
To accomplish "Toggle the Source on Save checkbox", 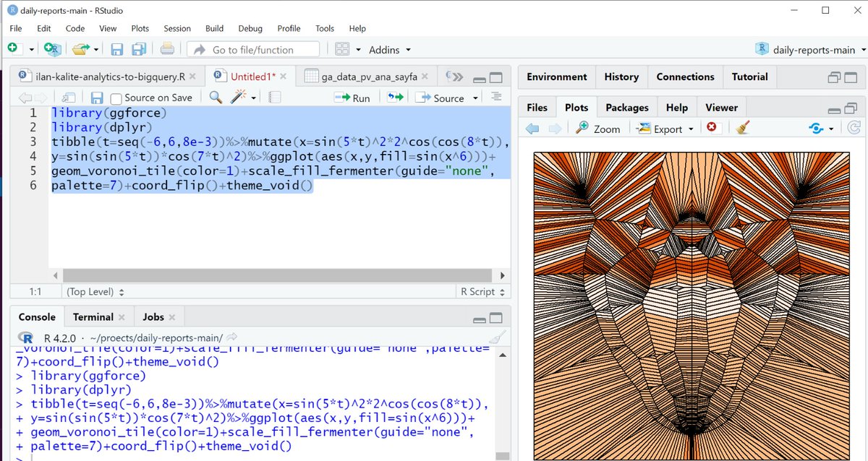I will [116, 98].
